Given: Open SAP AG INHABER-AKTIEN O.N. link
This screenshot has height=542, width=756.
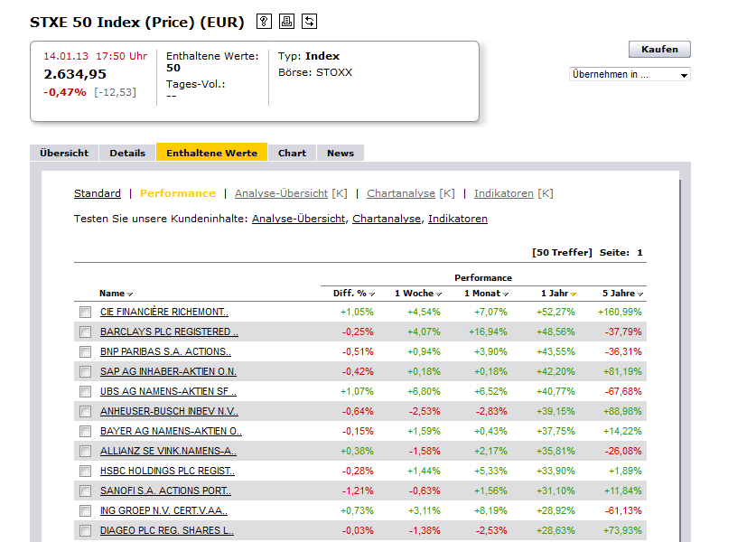Looking at the screenshot, I should tap(168, 371).
